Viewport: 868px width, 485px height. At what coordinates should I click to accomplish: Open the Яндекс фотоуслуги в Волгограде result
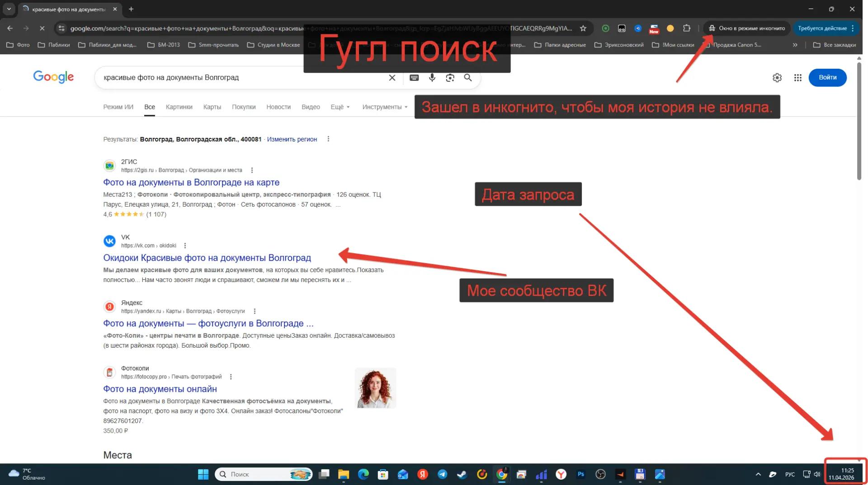coord(208,324)
